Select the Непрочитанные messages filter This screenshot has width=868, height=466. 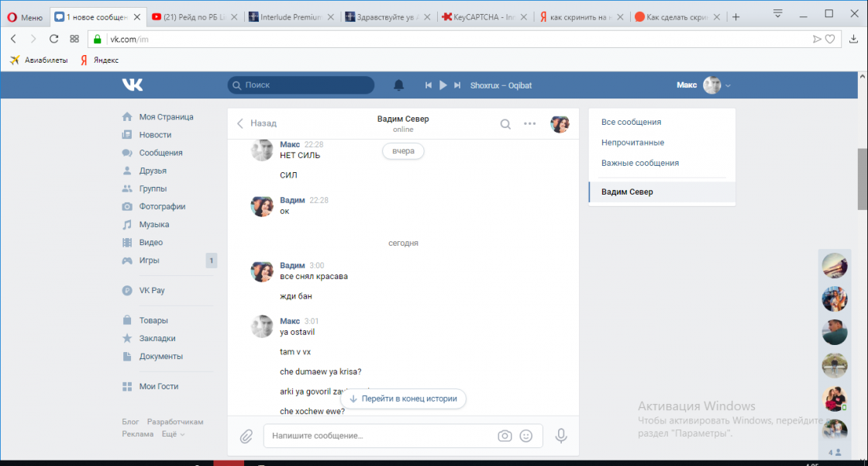(632, 143)
